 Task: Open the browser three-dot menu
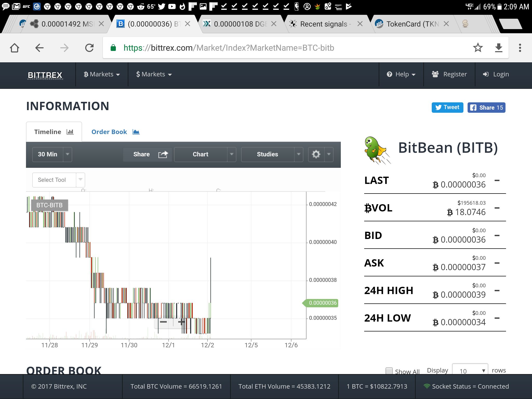pos(520,48)
